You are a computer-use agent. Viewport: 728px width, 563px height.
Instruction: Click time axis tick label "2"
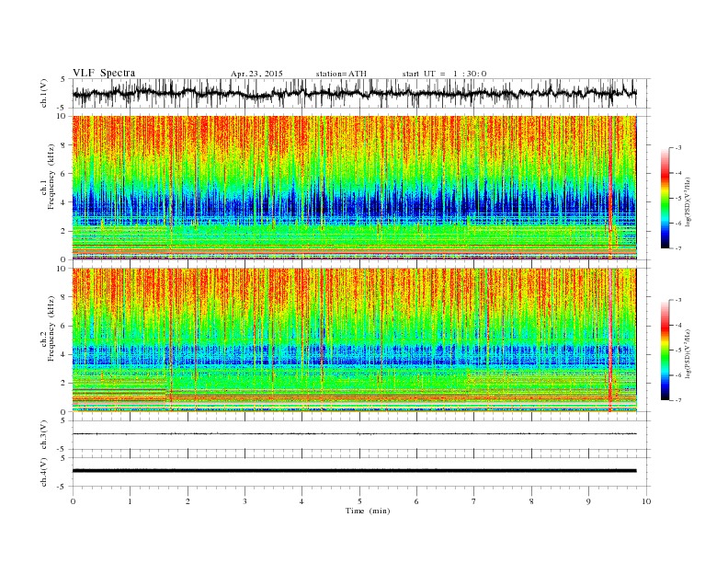pyautogui.click(x=188, y=501)
